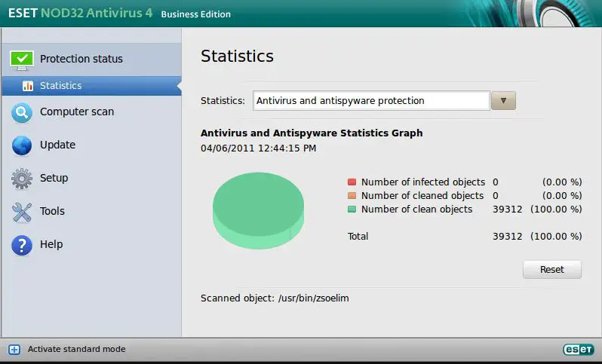The width and height of the screenshot is (602, 364).
Task: Click the plus icon beside Activate standard mode
Action: (x=14, y=350)
